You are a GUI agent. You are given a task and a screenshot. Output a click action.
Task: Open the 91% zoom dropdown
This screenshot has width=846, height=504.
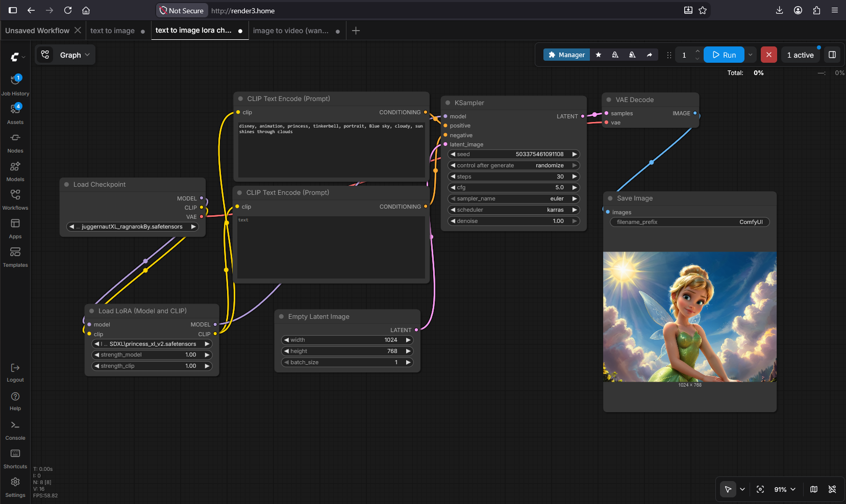coord(785,489)
